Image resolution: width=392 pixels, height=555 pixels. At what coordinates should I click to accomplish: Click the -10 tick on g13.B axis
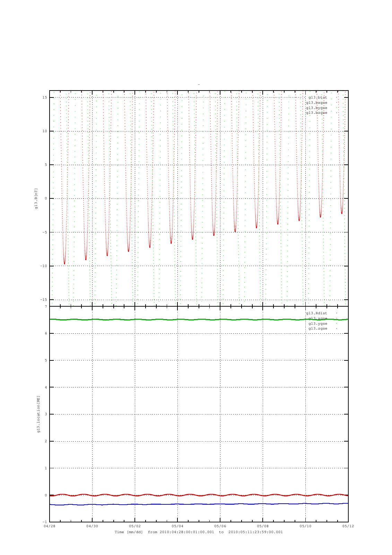44,266
